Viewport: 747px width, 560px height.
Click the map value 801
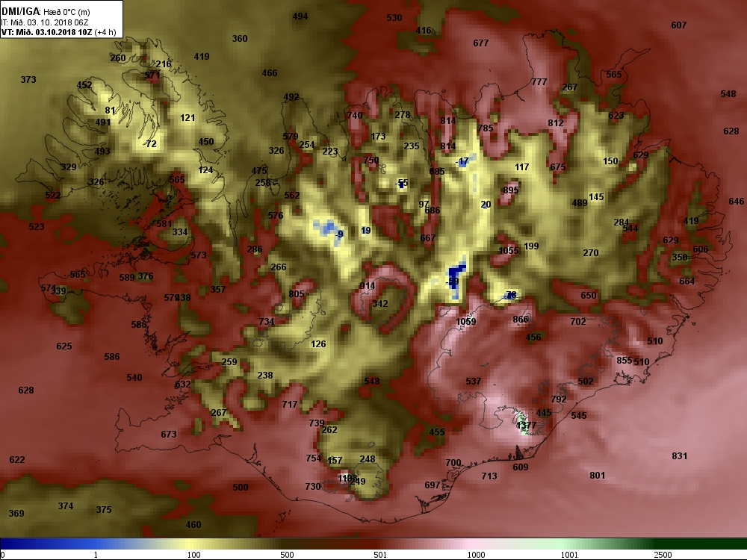click(x=597, y=475)
